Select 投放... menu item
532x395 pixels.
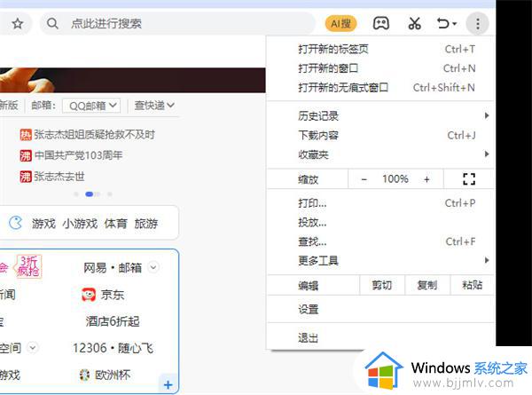380,223
